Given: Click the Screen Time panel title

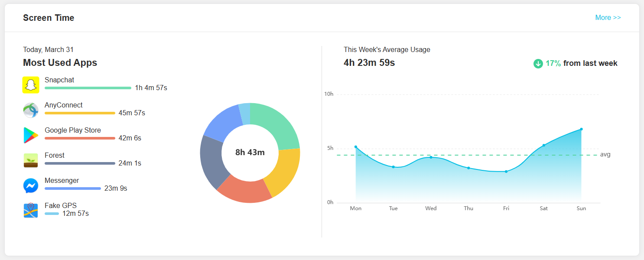Looking at the screenshot, I should (x=49, y=18).
